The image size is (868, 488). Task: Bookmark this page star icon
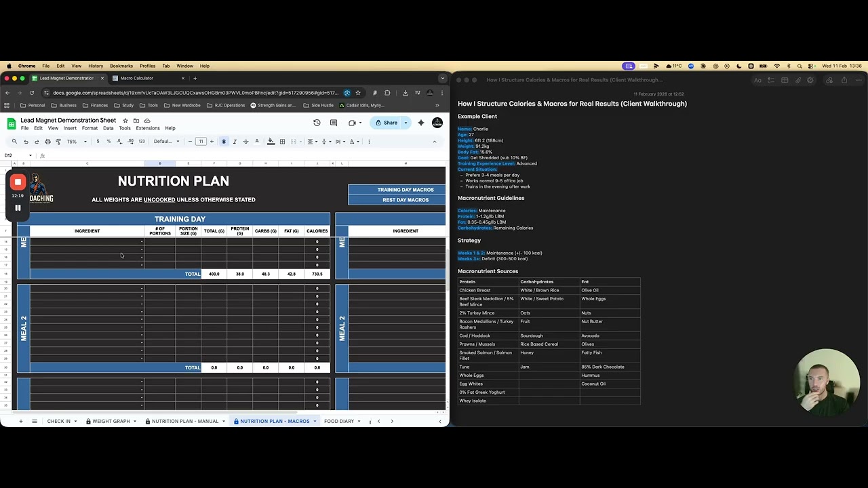click(358, 93)
